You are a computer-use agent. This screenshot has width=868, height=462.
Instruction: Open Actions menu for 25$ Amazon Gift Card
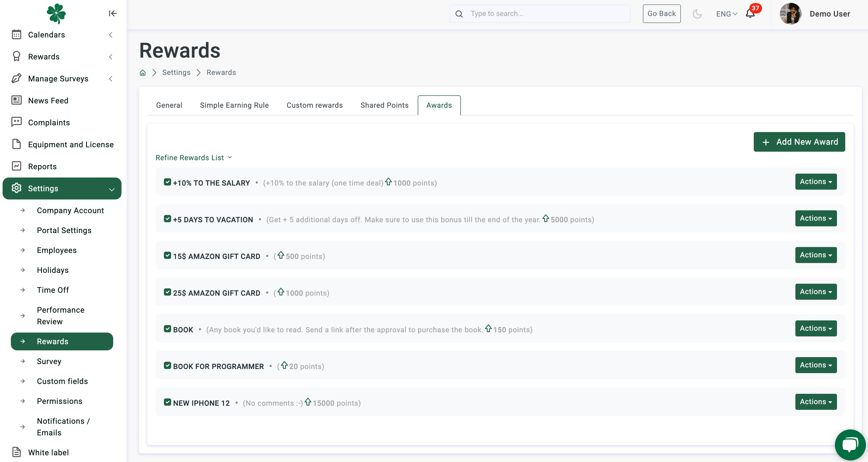point(816,292)
